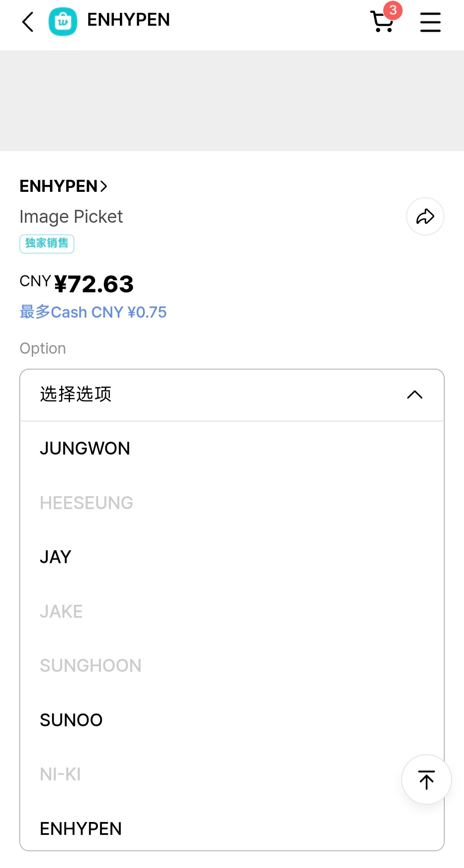Click the 最多Cash CNY ¥0.75 link
Screen dimensions: 464x868
[x=93, y=312]
